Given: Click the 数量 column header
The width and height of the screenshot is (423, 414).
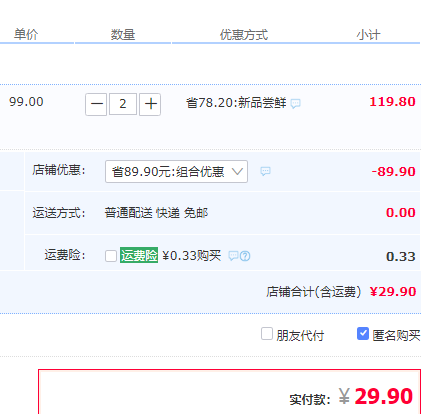Looking at the screenshot, I should click(x=123, y=35).
